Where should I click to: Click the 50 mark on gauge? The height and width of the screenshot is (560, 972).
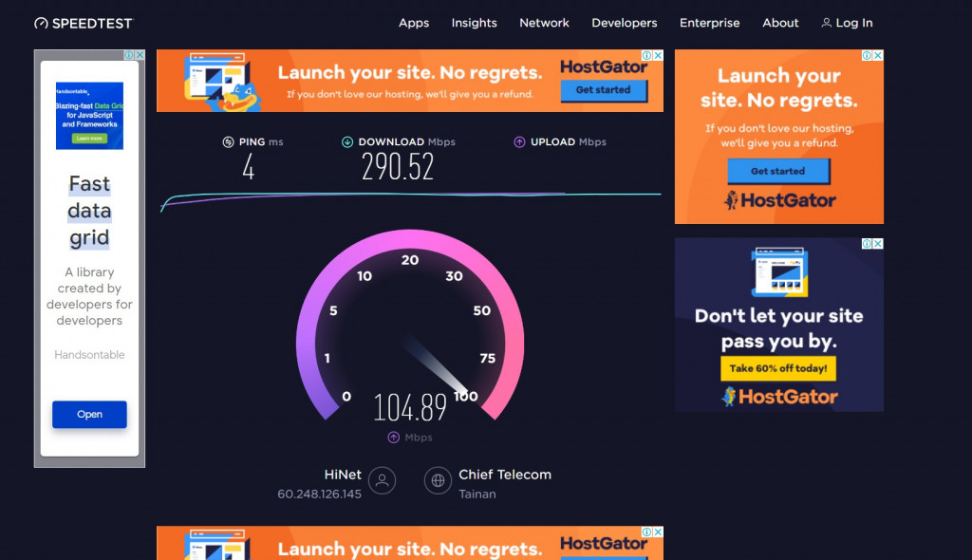point(481,310)
